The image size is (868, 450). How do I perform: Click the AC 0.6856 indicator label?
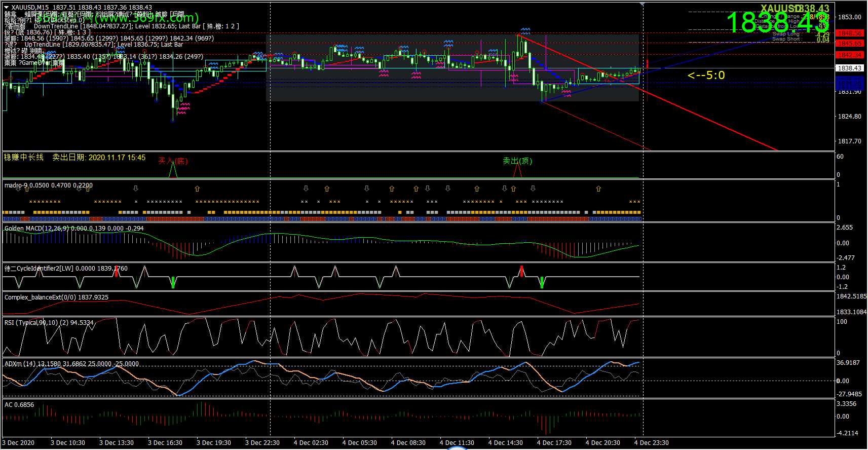19,405
